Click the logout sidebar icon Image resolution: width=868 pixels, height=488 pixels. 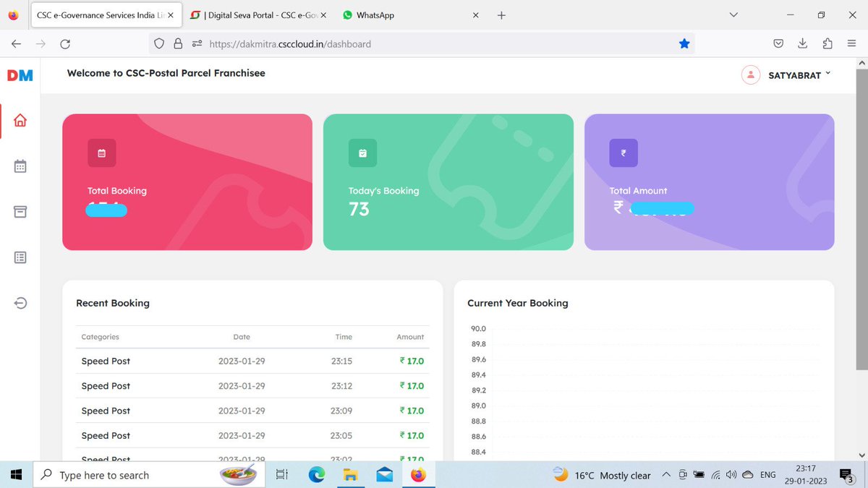[20, 303]
